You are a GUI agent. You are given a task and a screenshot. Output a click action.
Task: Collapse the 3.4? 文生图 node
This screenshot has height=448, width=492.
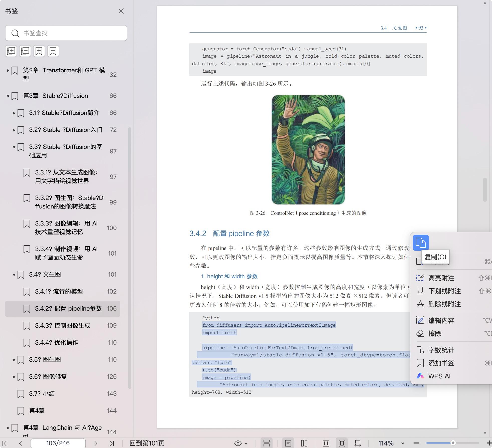click(x=14, y=275)
